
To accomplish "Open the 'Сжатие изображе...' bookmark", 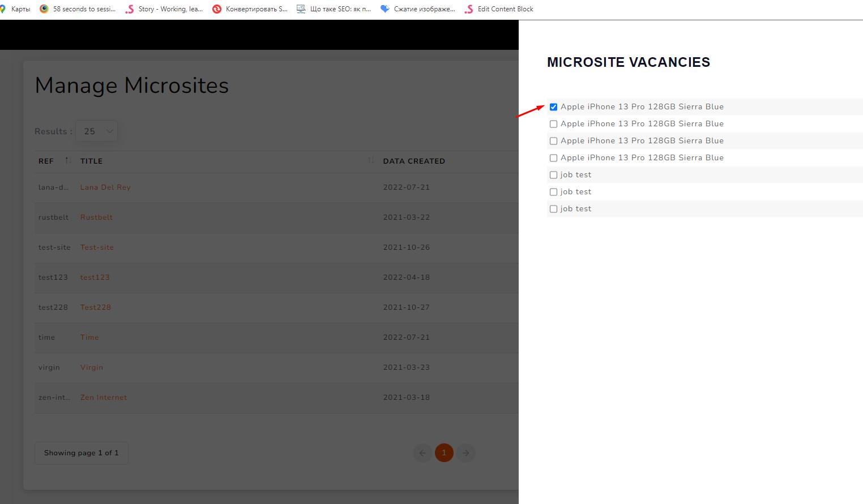I will (418, 9).
